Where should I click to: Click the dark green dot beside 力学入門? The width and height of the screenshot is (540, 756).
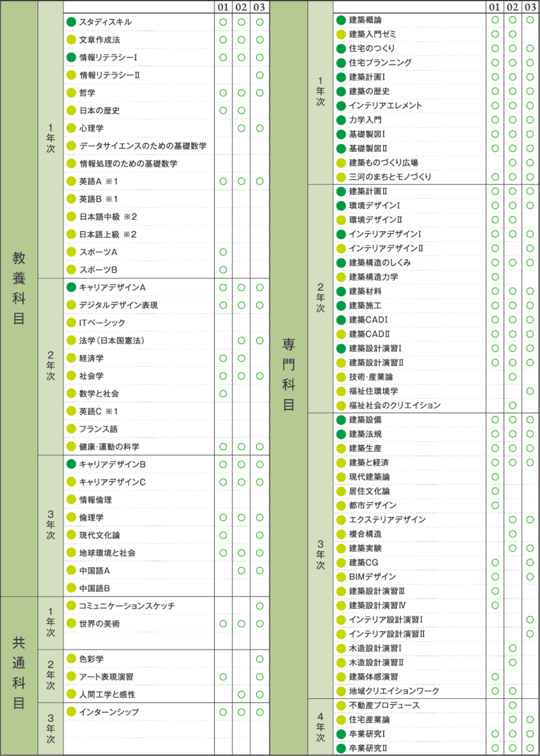coord(341,120)
